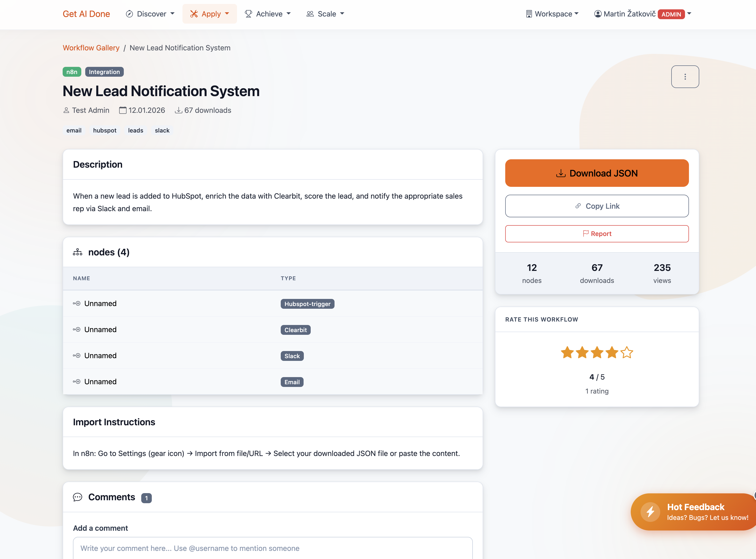Open the Scale menu
756x559 pixels.
(325, 14)
